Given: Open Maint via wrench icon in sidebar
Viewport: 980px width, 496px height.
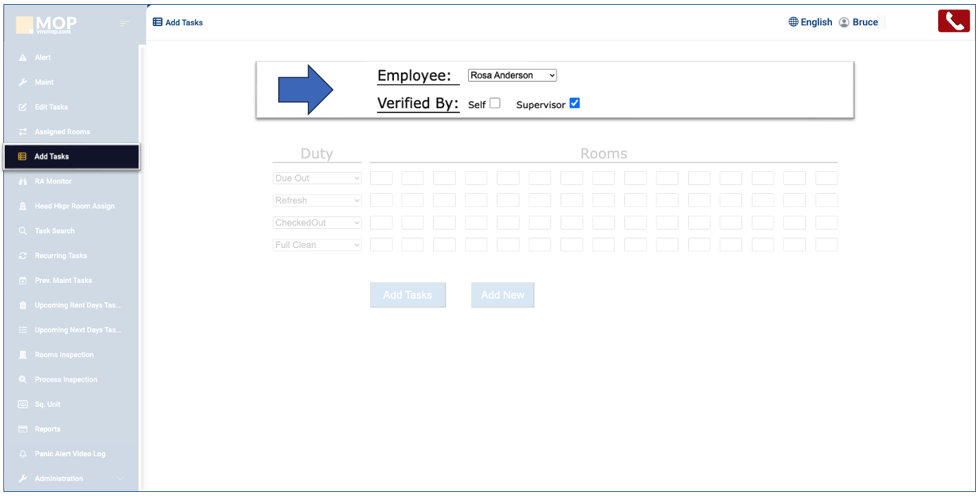Looking at the screenshot, I should 23,82.
